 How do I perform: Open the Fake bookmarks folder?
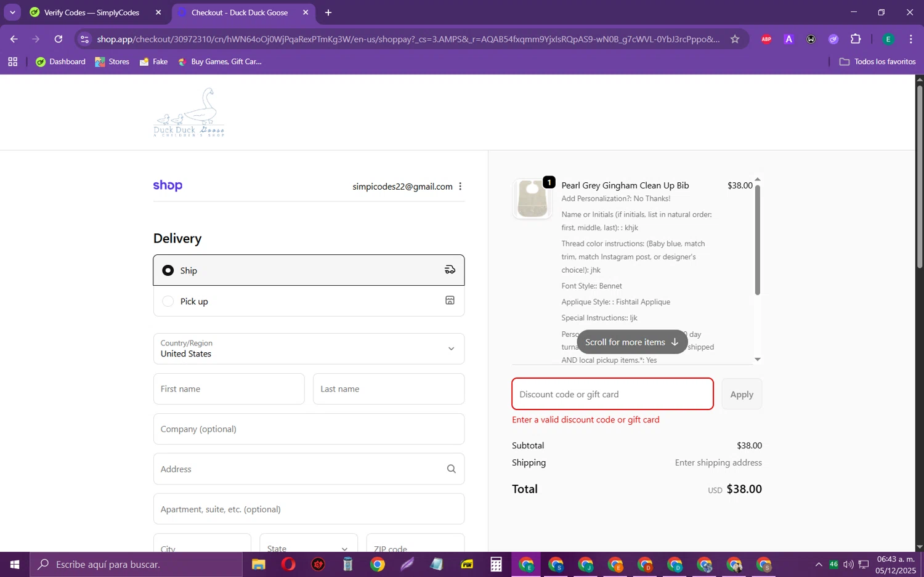click(154, 62)
